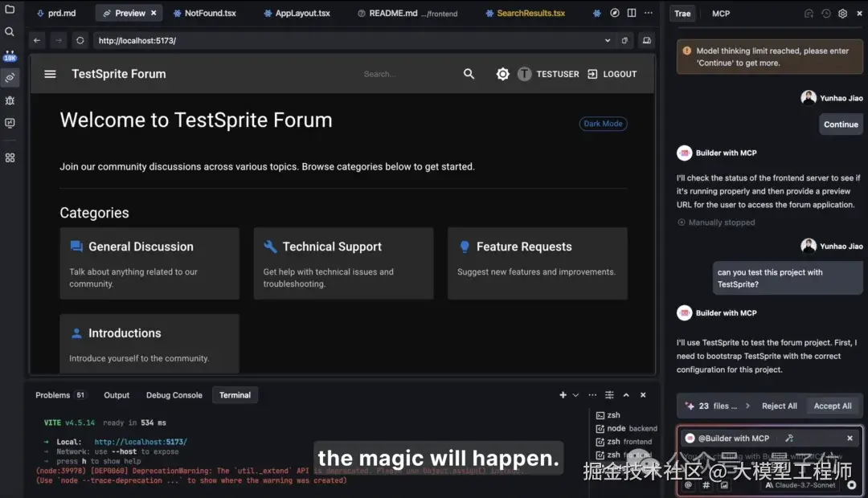868x498 pixels.
Task: Open terminal panel more actions ellipsis
Action: [x=592, y=395]
